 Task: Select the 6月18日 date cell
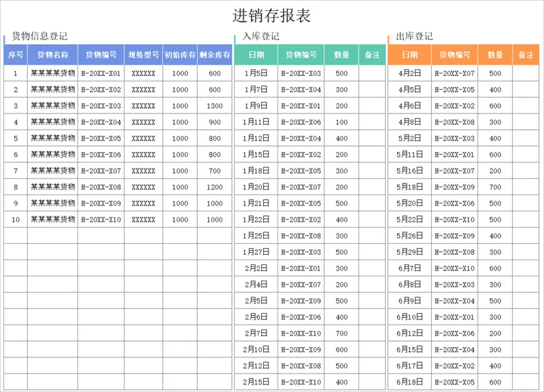pyautogui.click(x=410, y=382)
